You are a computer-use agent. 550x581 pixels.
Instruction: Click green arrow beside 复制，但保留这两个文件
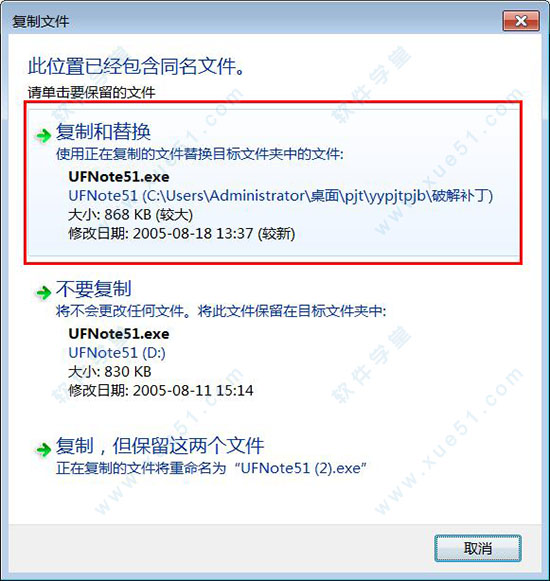(x=44, y=450)
